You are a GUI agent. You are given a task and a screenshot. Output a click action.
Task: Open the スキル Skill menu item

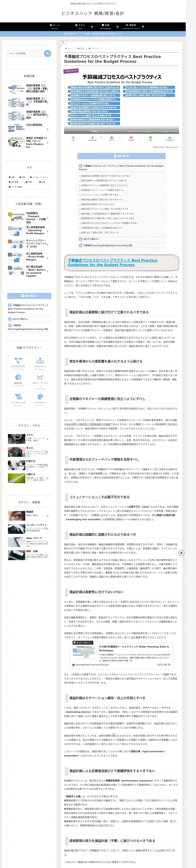tap(80, 27)
